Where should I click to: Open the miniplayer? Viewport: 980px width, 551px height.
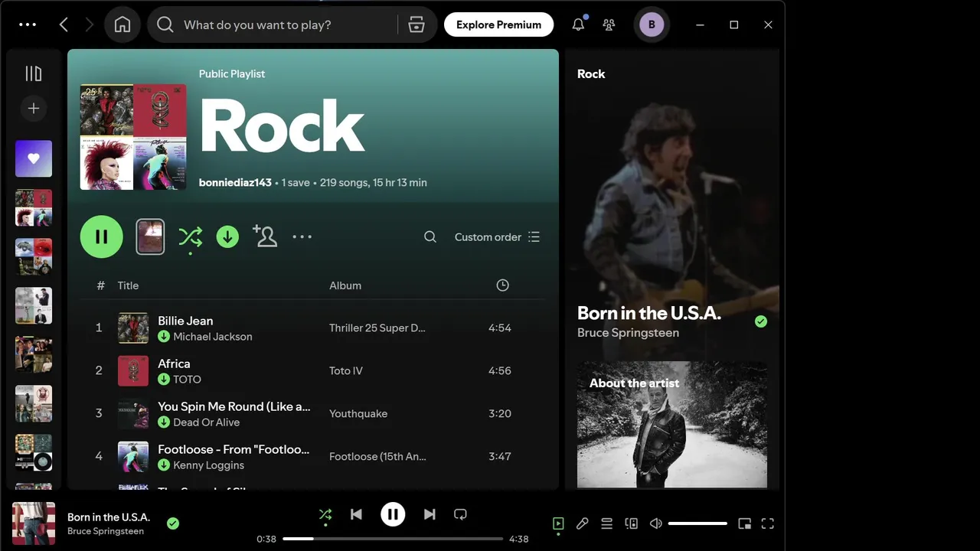tap(744, 523)
